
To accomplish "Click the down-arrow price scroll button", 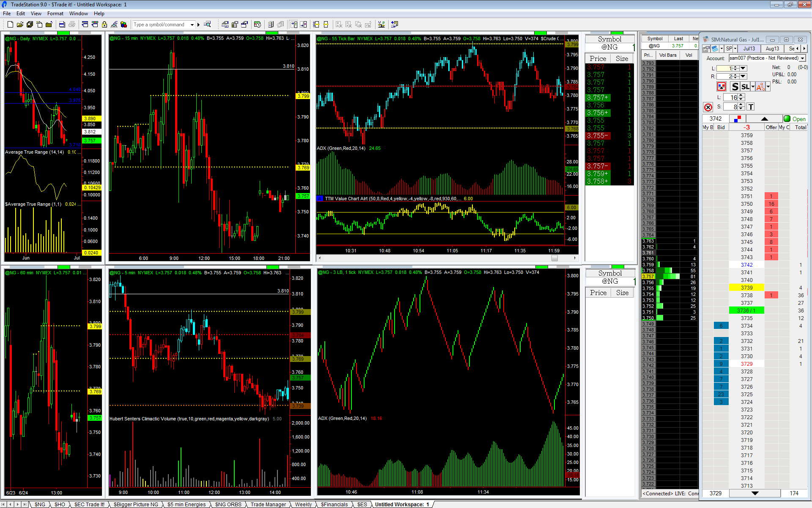I will 755,493.
